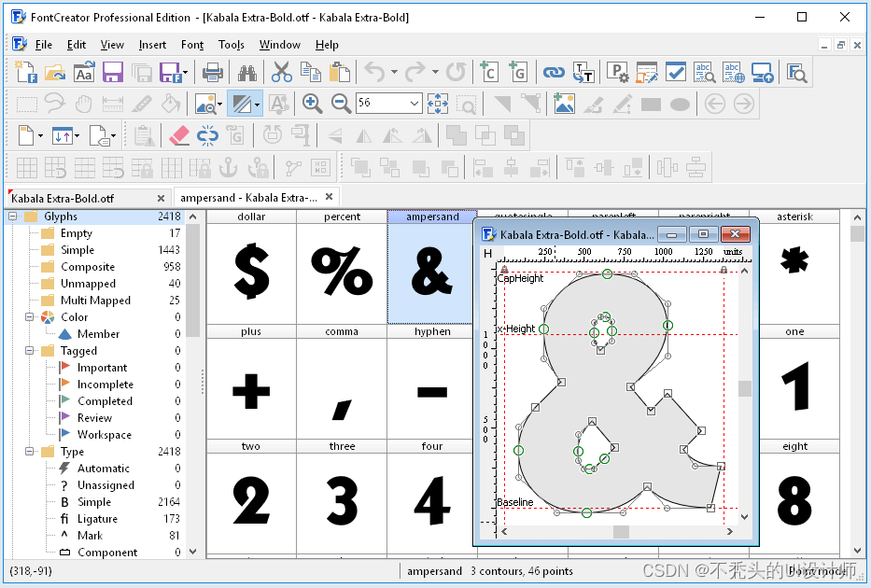Click the Zoom Out magnifier icon
The image size is (871, 588).
point(341,104)
